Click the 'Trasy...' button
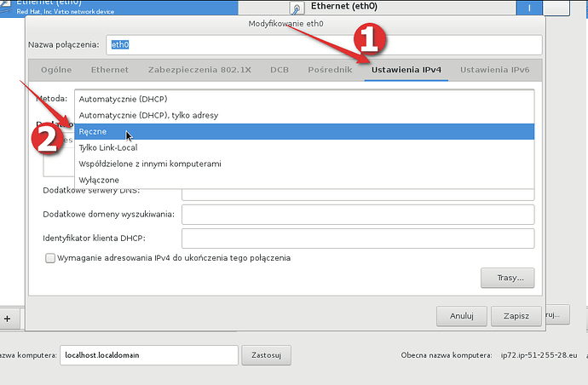The image size is (588, 385). coord(508,278)
